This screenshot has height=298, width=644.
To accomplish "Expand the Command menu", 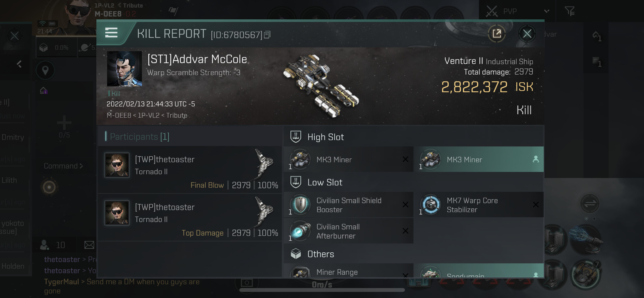I will 63,166.
